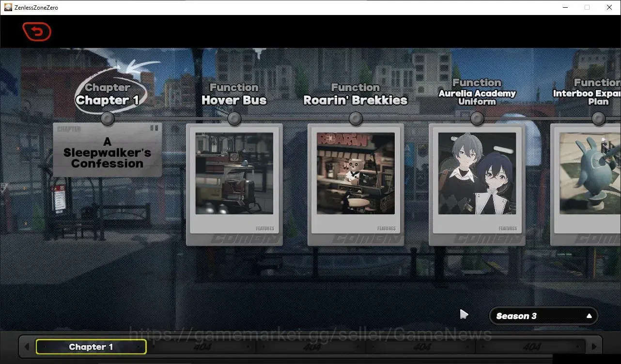
Task: Click the Aurelia Academy Uniform function title
Action: [x=477, y=97]
